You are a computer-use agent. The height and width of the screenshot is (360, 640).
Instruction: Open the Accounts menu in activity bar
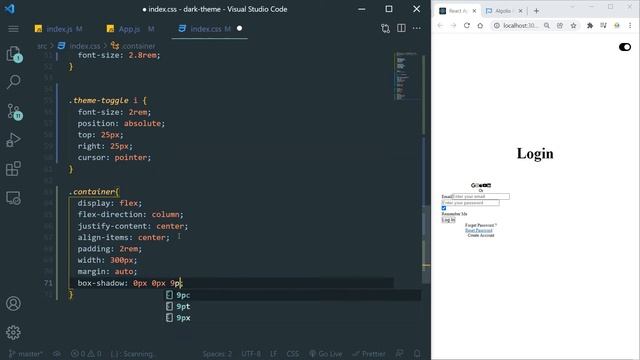[x=13, y=304]
